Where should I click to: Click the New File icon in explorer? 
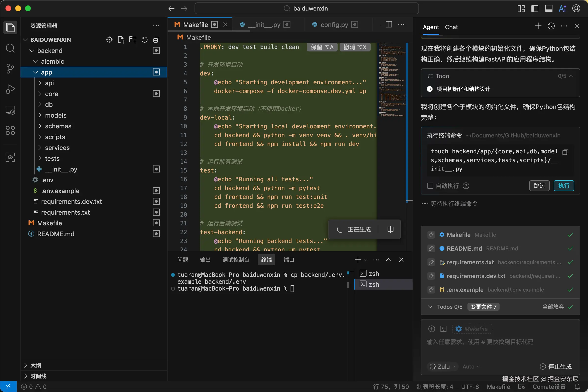tap(121, 40)
